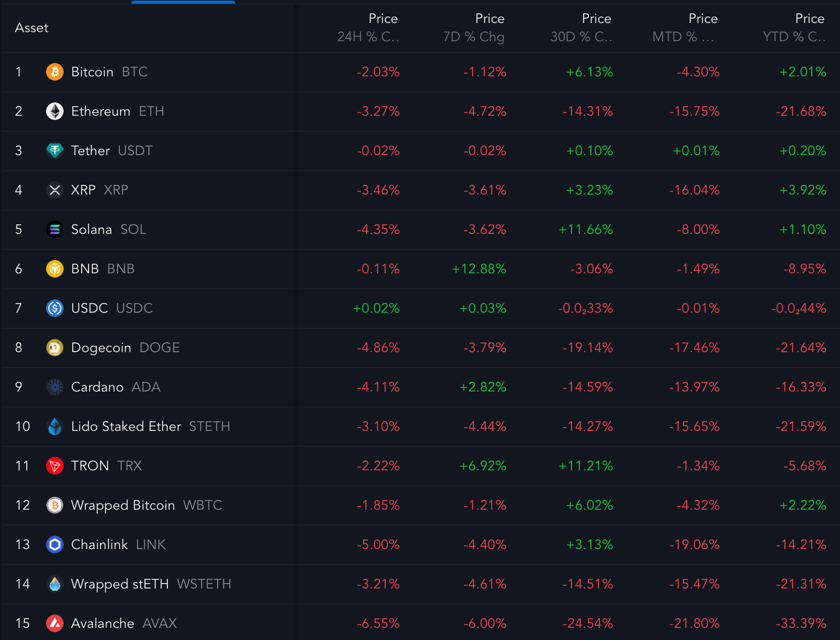Click USDC's 24H change +0.02%
Viewport: 840px width, 640px height.
[x=376, y=308]
